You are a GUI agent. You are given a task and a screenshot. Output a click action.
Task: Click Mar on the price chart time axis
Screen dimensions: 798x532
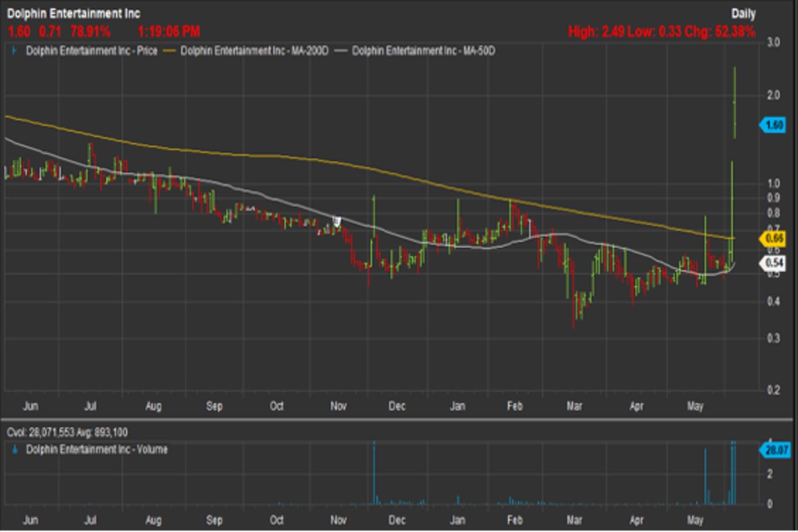point(573,406)
